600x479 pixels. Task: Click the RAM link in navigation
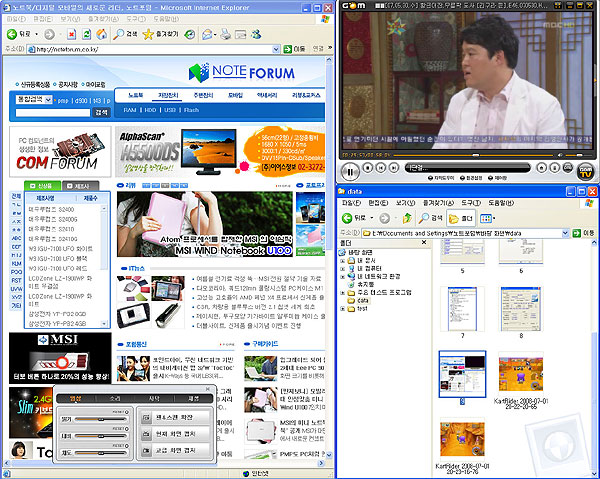click(130, 110)
